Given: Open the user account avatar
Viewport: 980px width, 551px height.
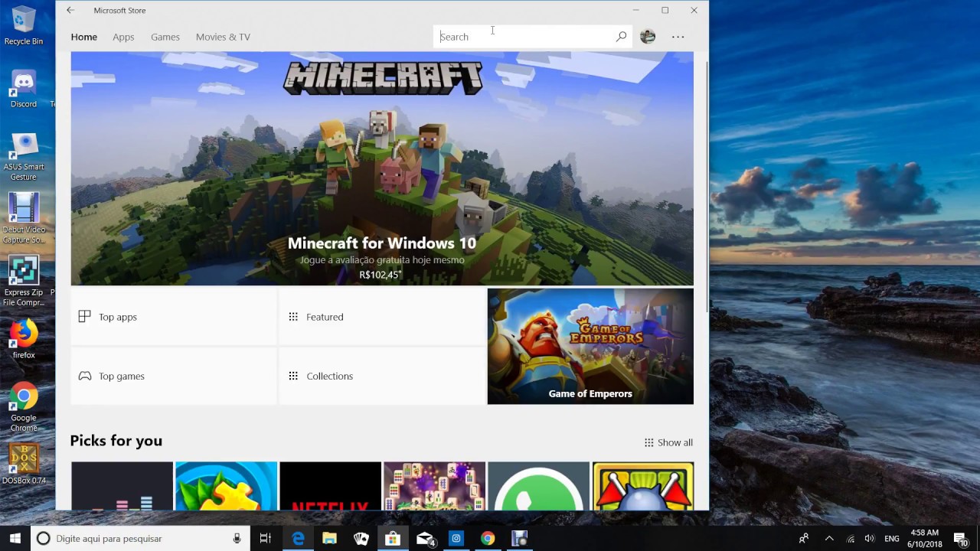Looking at the screenshot, I should point(648,36).
